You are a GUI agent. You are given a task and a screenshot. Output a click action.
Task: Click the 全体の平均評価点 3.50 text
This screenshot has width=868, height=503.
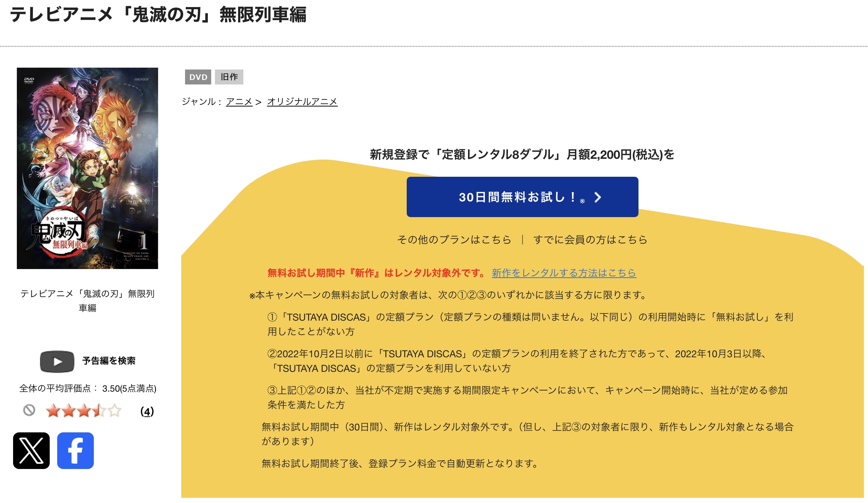88,389
